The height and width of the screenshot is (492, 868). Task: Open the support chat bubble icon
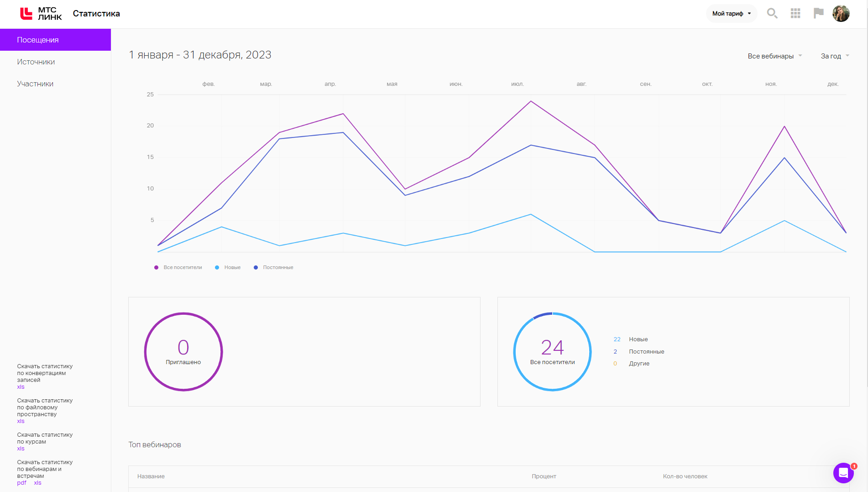(843, 473)
